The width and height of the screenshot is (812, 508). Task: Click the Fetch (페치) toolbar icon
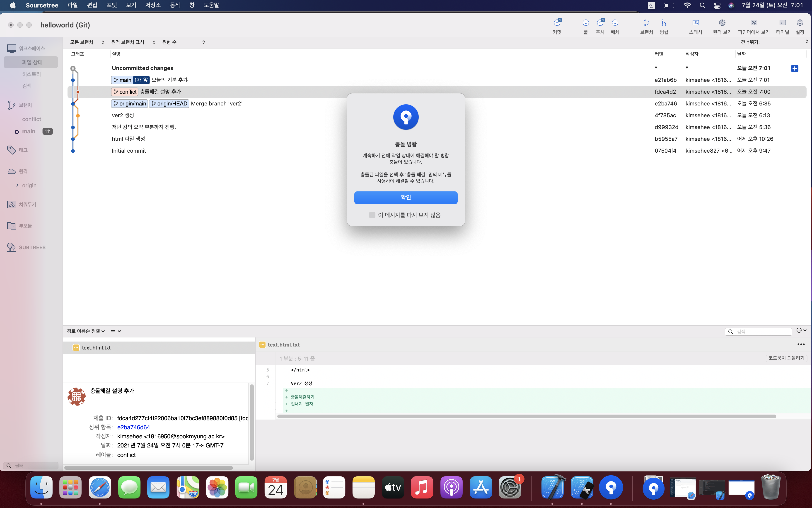[615, 23]
